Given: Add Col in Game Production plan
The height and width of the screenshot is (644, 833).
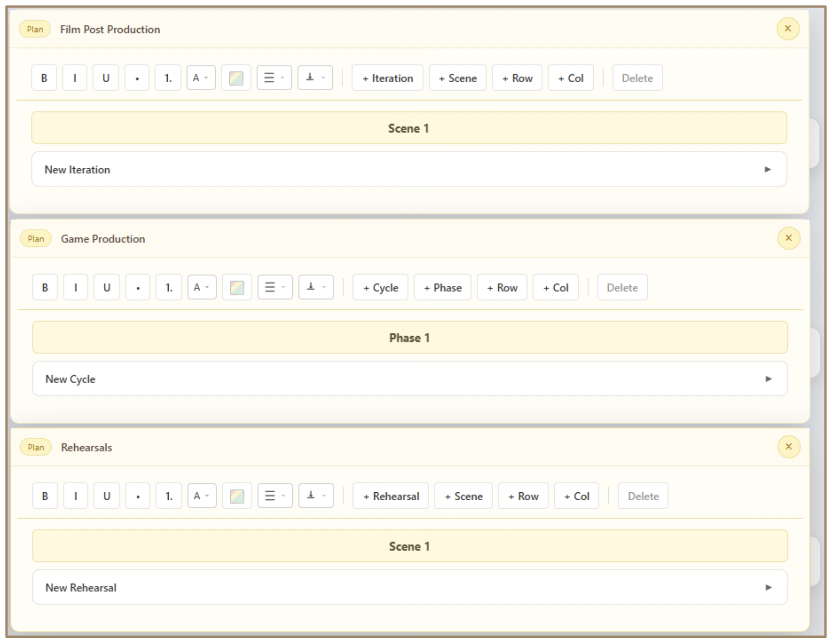Looking at the screenshot, I should [x=556, y=287].
